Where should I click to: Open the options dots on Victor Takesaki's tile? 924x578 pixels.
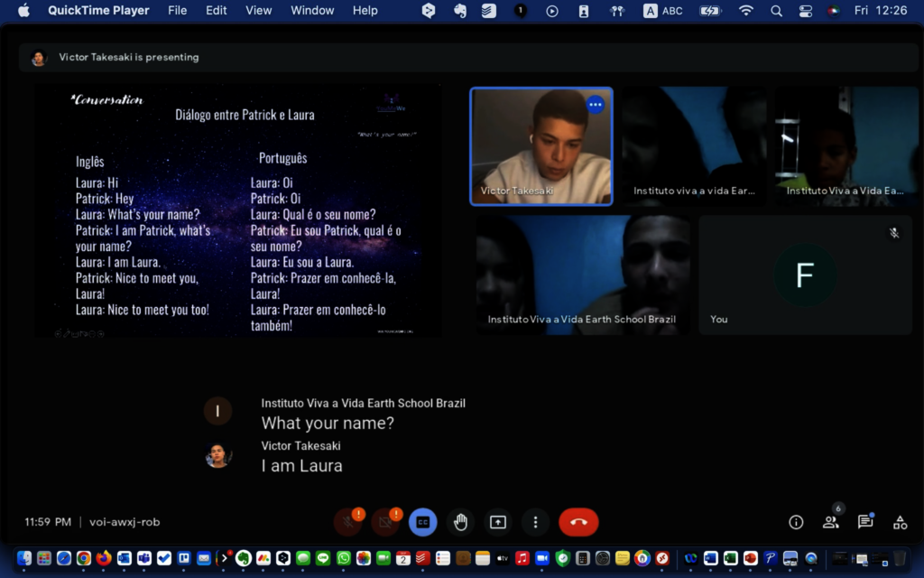pos(596,105)
